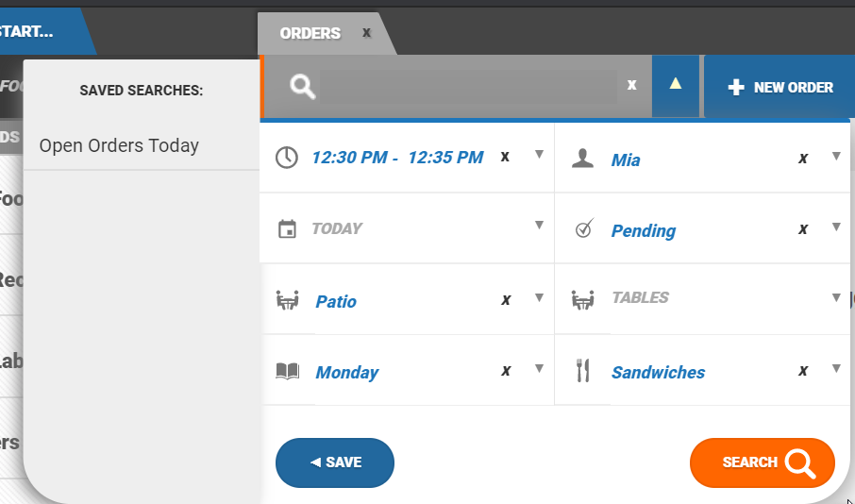Click the calendar icon next to TODAY

click(287, 228)
